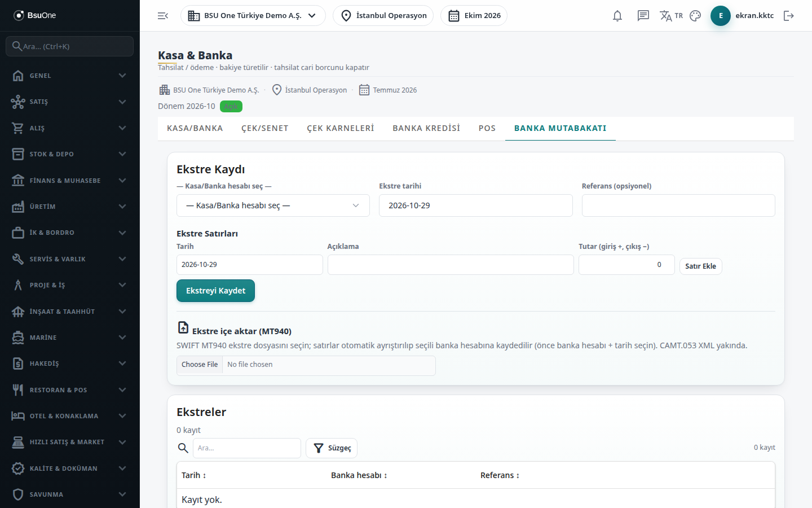Open the Kasa/Banka hesabı seç dropdown
This screenshot has width=812, height=508.
(x=273, y=205)
